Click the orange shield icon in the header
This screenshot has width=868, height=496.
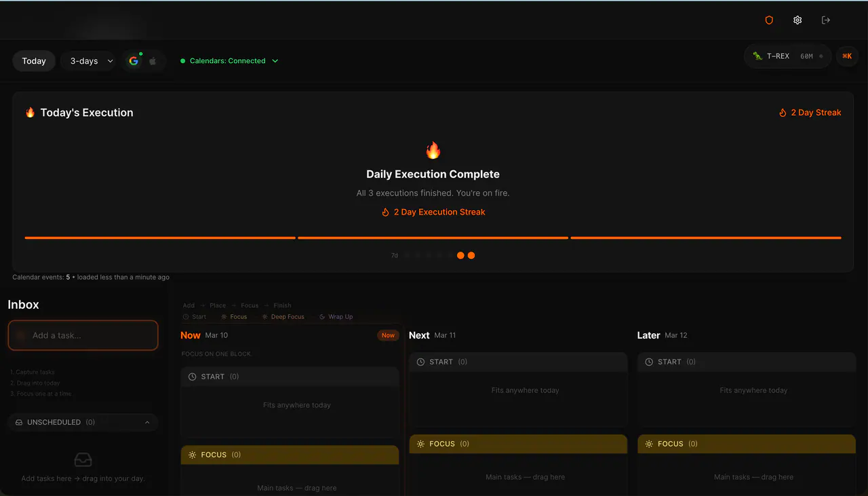[769, 20]
